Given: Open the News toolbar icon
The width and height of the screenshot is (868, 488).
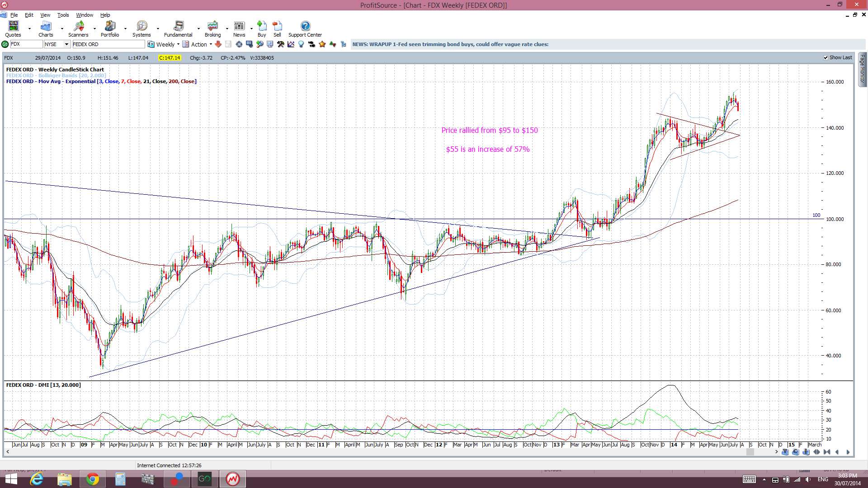Looking at the screenshot, I should pyautogui.click(x=239, y=29).
